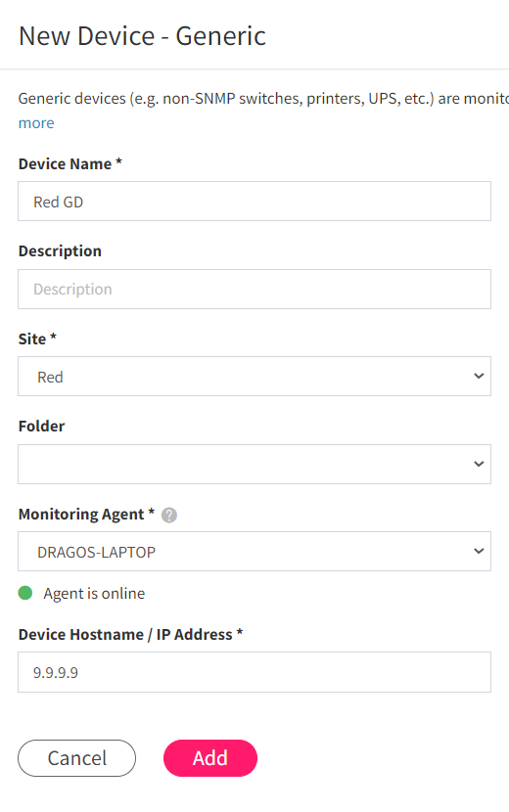Click the "Agent is online" status text

(x=94, y=594)
